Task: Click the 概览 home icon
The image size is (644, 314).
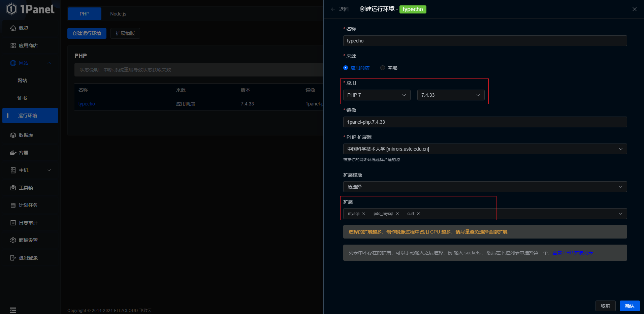Action: click(13, 28)
